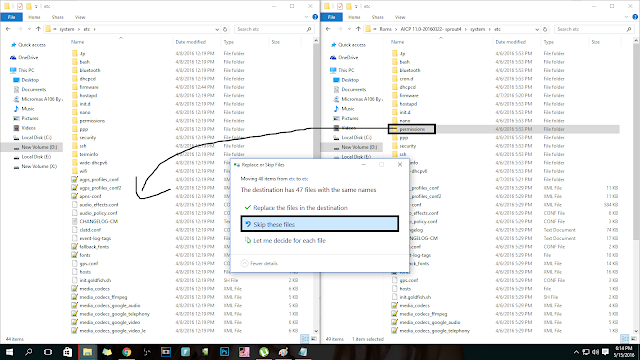Switch right window to large icons view

(633, 339)
